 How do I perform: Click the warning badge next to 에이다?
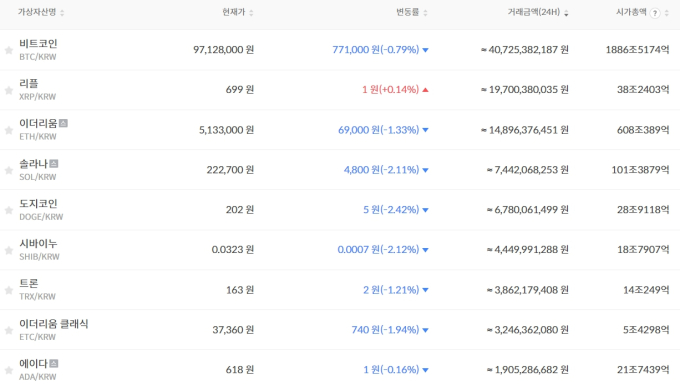[53, 364]
